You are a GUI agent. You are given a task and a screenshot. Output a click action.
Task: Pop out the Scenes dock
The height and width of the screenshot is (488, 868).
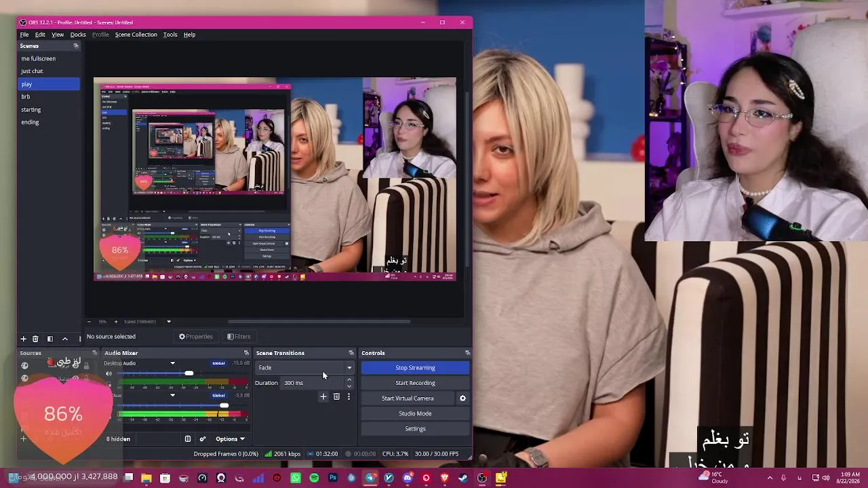tap(76, 46)
